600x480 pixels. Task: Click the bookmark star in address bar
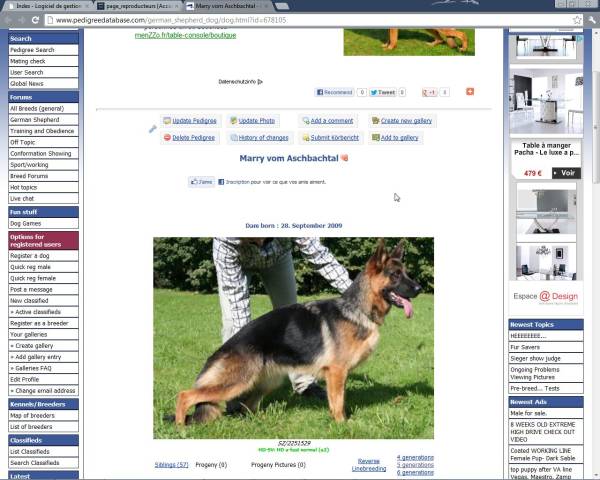(x=577, y=20)
